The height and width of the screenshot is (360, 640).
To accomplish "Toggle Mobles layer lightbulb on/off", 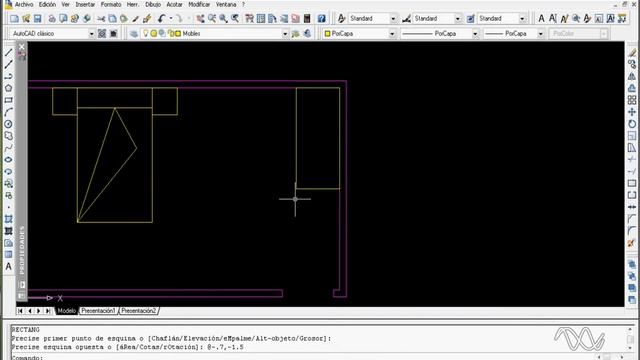I will pos(145,33).
